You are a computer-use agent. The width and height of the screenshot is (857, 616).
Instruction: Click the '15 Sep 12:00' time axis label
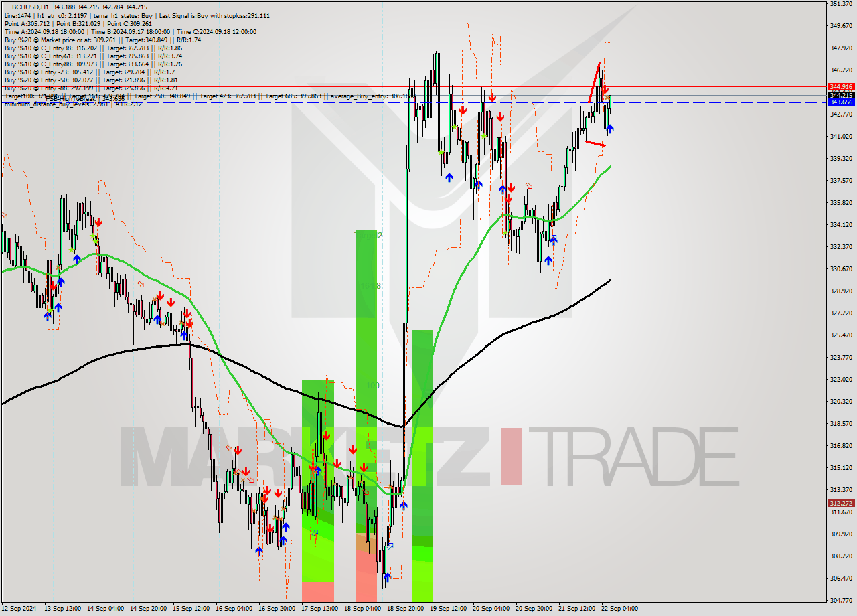pos(191,609)
